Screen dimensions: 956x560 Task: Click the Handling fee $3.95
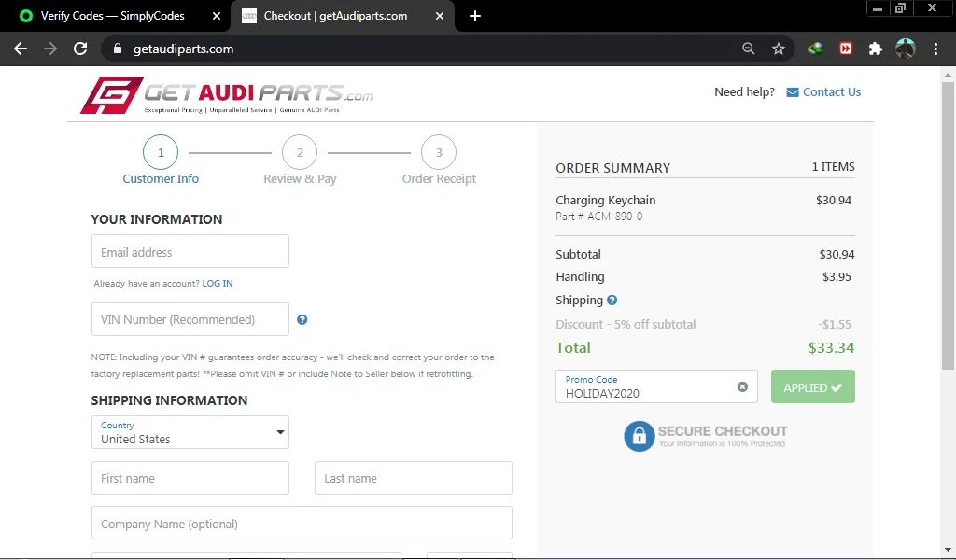tap(836, 276)
